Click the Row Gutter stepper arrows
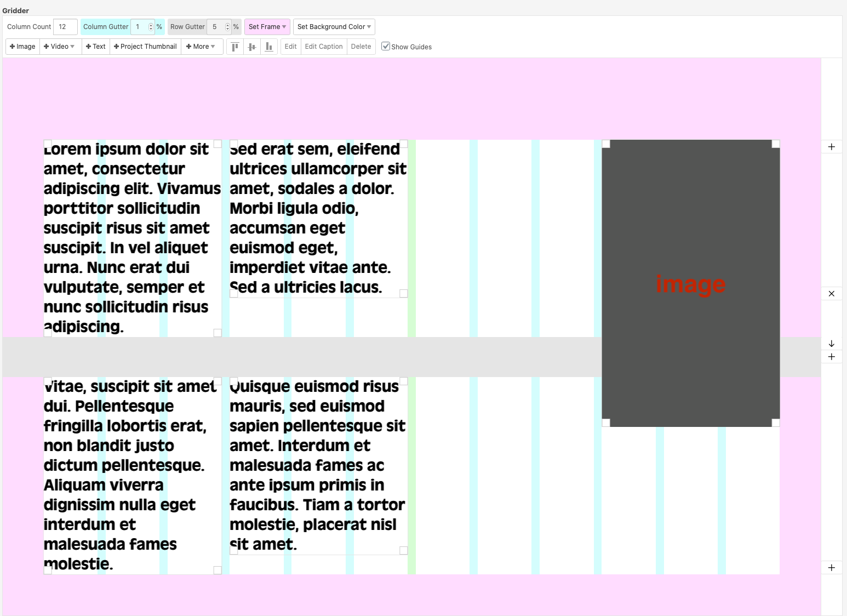 (x=227, y=27)
